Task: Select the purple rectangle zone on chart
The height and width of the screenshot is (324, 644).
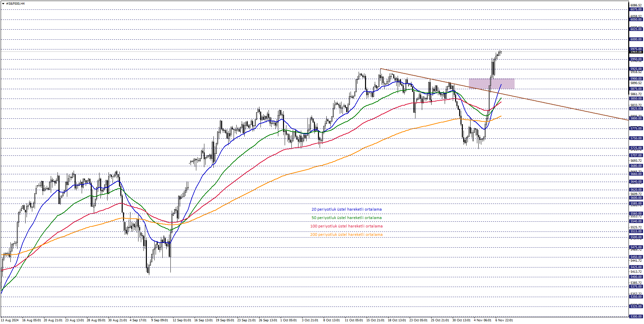Action: point(491,84)
